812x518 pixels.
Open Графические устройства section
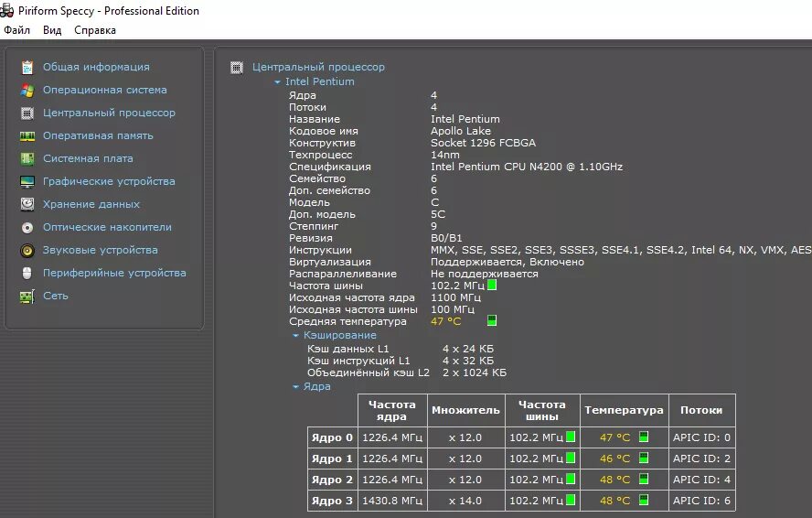[x=109, y=181]
